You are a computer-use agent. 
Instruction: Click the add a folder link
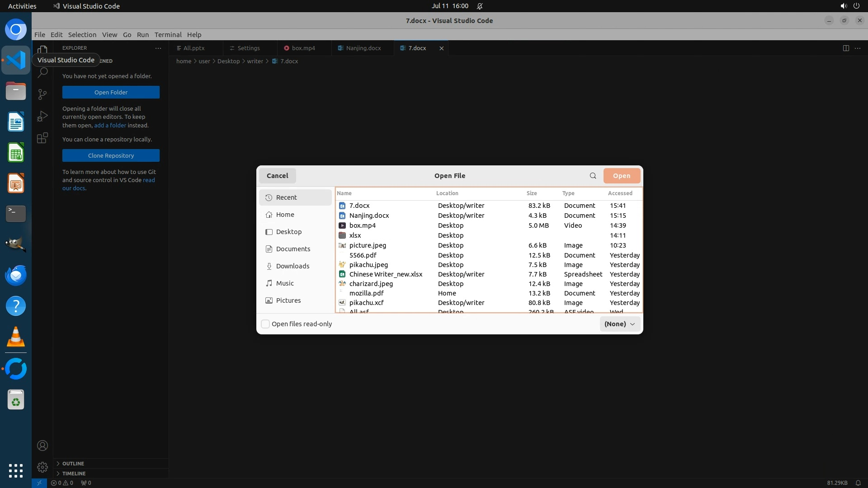(110, 125)
